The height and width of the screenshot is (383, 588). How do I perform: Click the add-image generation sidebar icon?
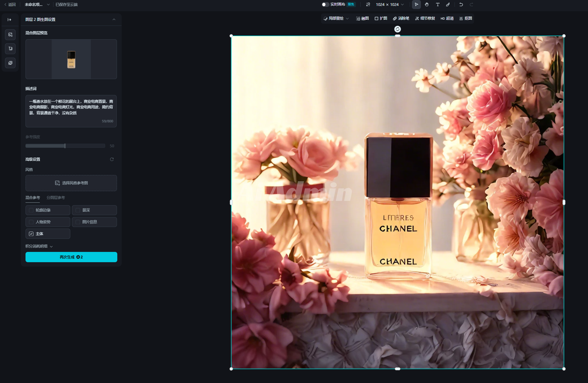click(x=10, y=35)
